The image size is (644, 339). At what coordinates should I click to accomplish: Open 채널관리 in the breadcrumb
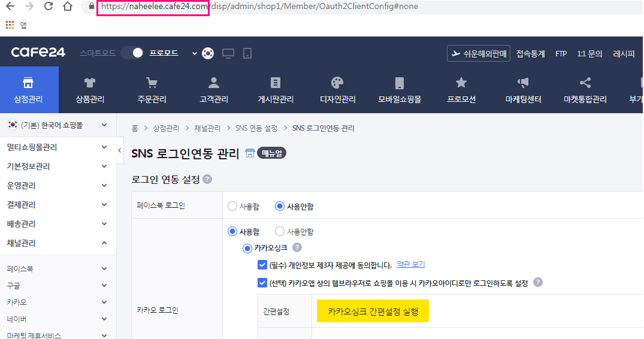(207, 128)
